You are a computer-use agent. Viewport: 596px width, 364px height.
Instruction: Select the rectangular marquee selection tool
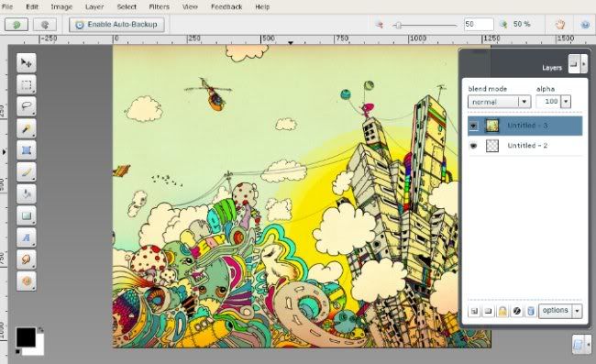coord(27,84)
